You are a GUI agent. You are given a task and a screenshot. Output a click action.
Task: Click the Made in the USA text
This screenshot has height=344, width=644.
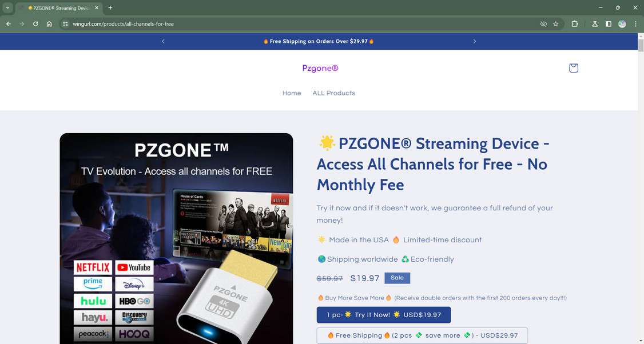tap(359, 240)
